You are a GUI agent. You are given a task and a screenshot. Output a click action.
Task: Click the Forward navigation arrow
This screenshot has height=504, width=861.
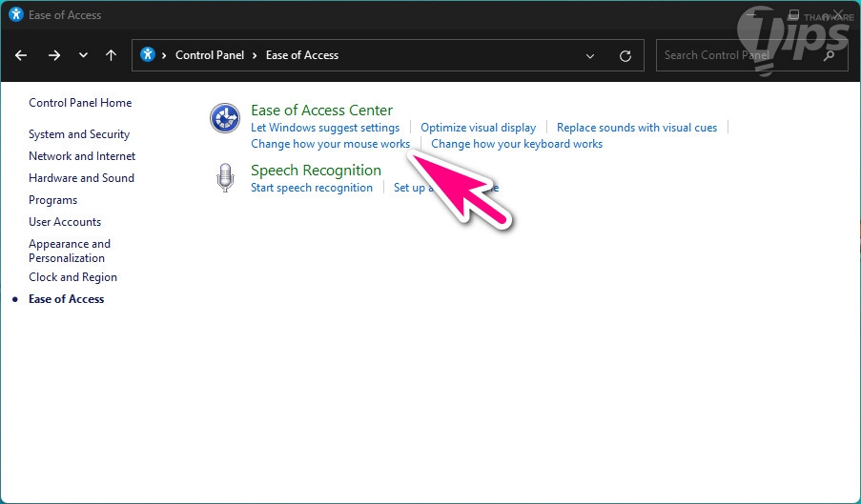pyautogui.click(x=53, y=55)
